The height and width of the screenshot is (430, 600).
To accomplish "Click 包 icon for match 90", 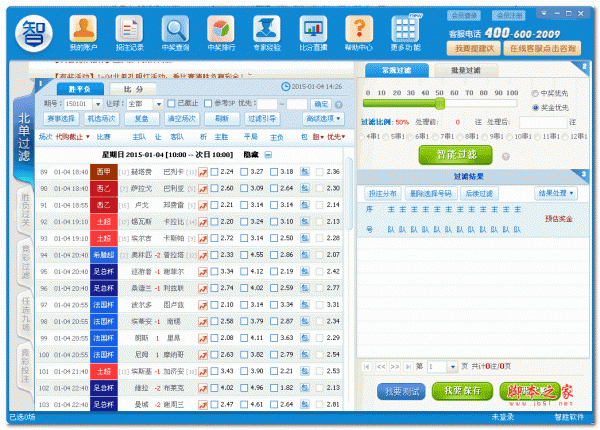I will coord(305,188).
